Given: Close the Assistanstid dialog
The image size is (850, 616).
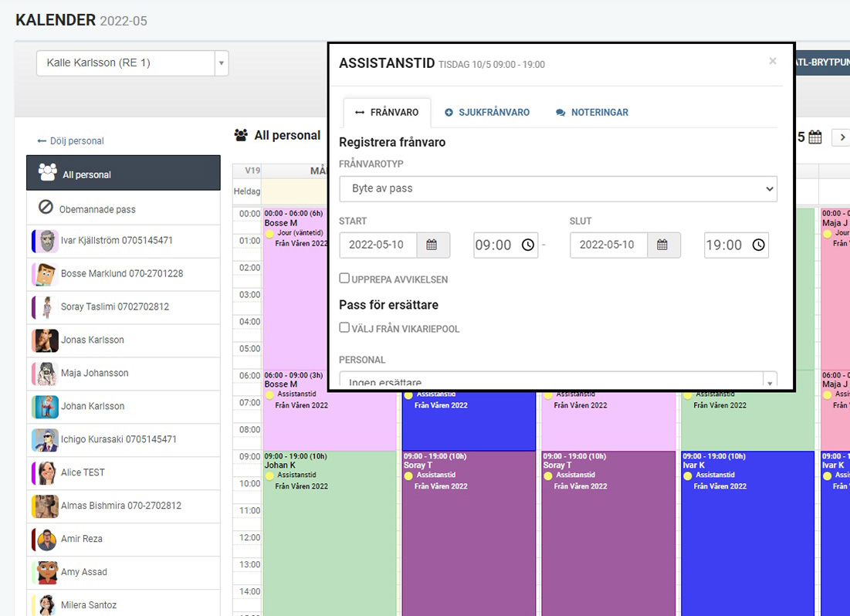Looking at the screenshot, I should click(772, 61).
